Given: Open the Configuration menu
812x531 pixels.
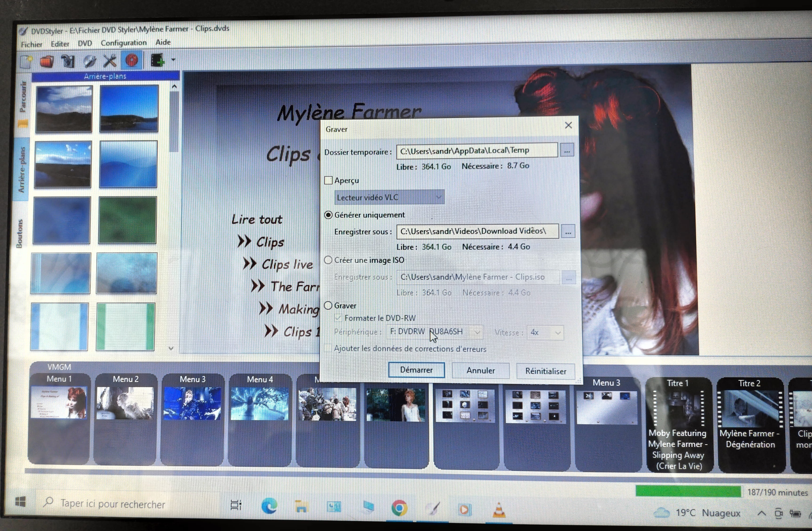Looking at the screenshot, I should pyautogui.click(x=124, y=43).
